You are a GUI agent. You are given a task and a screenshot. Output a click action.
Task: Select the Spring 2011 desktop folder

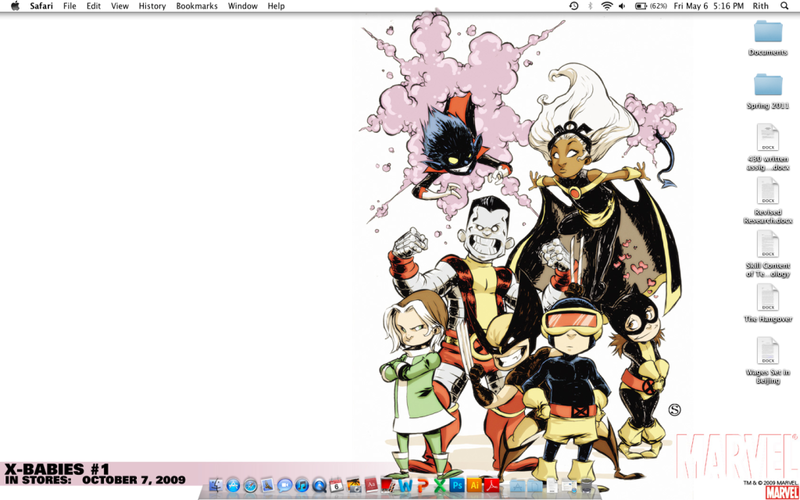click(768, 91)
